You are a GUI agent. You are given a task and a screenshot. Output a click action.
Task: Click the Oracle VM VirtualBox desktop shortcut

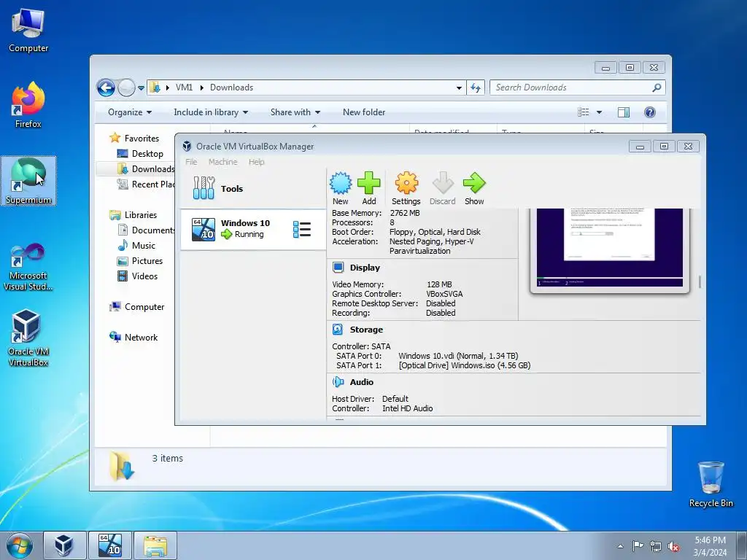coord(28,338)
